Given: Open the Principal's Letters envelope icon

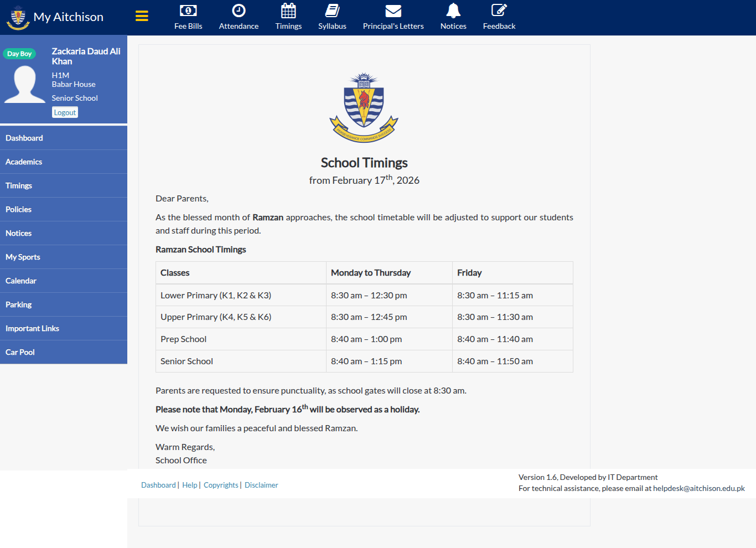Looking at the screenshot, I should 393,11.
